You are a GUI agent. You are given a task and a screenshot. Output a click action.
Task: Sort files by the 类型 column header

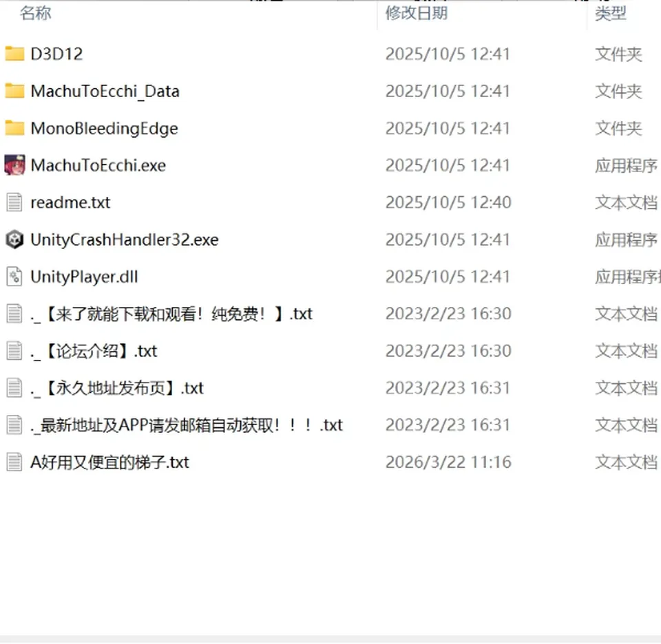611,13
